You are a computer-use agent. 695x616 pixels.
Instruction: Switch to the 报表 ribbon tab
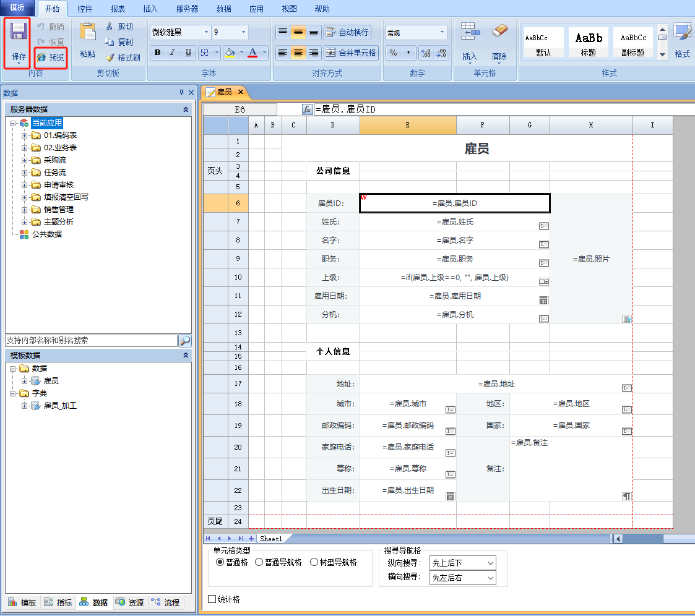118,9
